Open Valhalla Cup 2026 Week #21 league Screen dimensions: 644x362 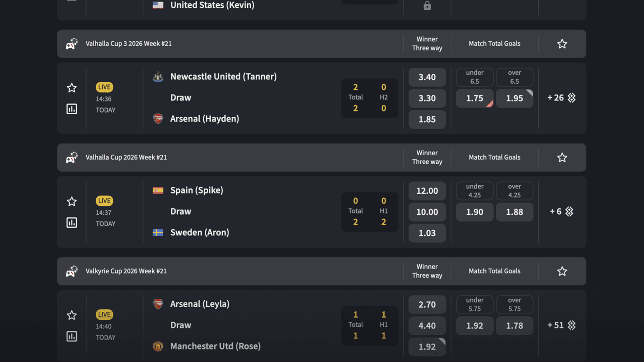tap(126, 157)
